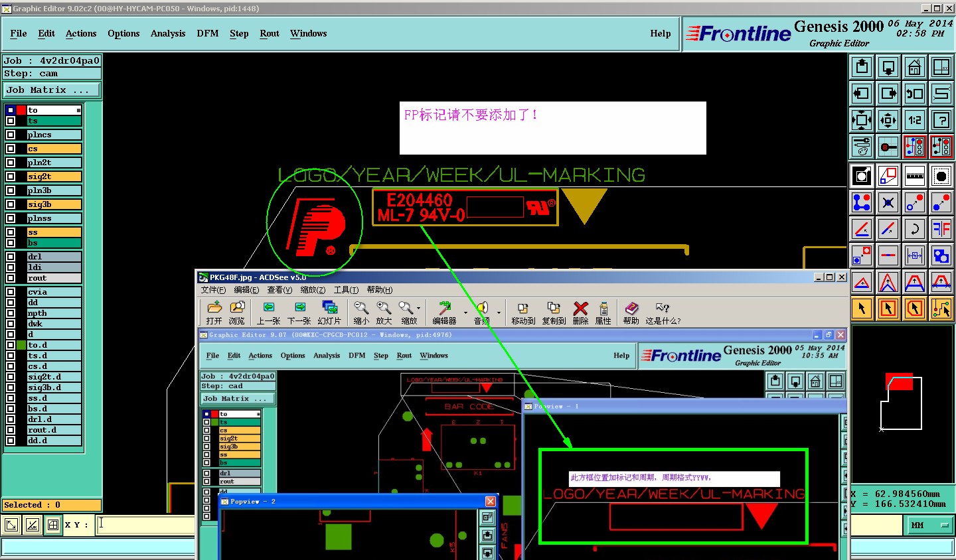This screenshot has height=560, width=956.
Task: Open the DFM menu
Action: [208, 33]
